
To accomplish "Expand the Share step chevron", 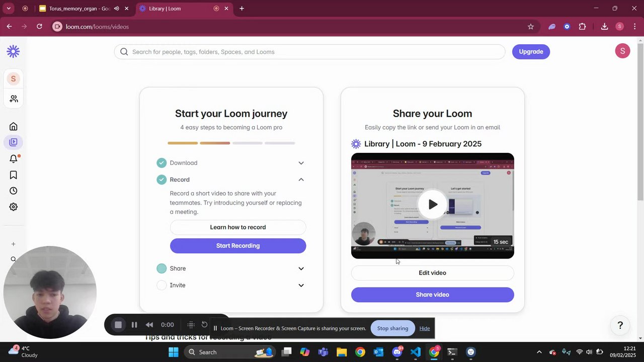I will (x=301, y=268).
